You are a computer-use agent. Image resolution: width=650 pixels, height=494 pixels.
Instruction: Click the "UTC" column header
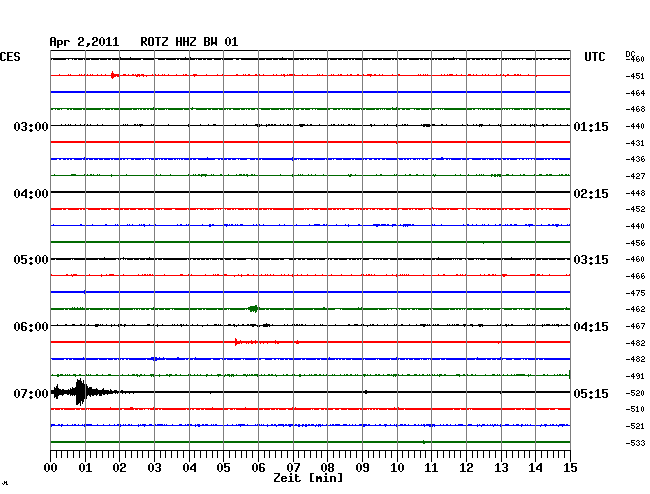tap(594, 57)
